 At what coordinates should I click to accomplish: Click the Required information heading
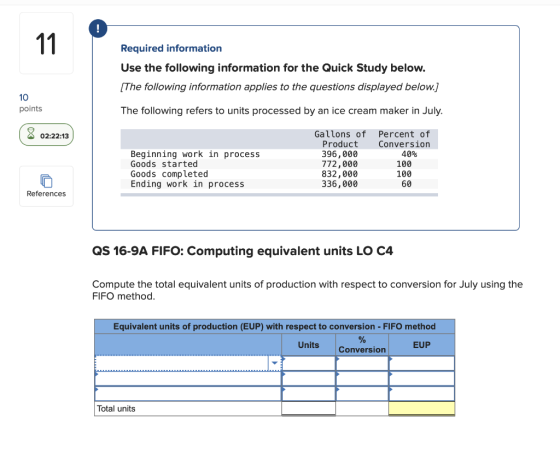pos(171,48)
